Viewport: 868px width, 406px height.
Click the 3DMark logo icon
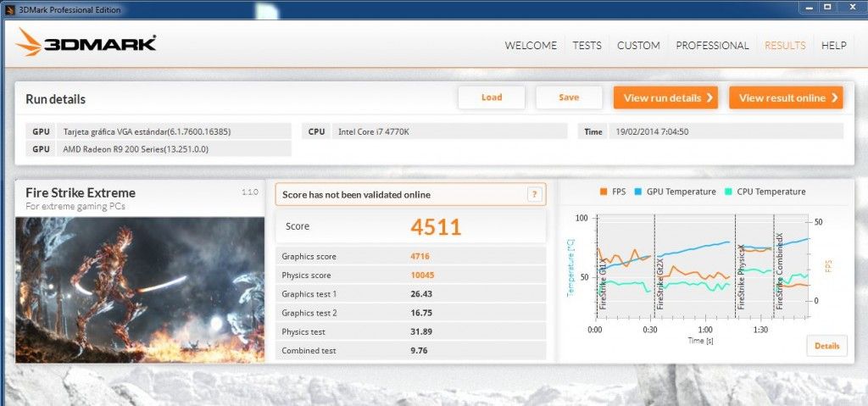tap(29, 42)
